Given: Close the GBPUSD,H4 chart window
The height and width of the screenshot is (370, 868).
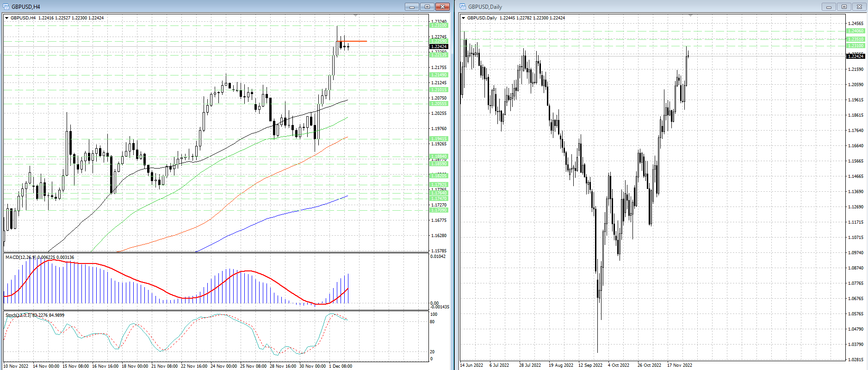Looking at the screenshot, I should (443, 6).
